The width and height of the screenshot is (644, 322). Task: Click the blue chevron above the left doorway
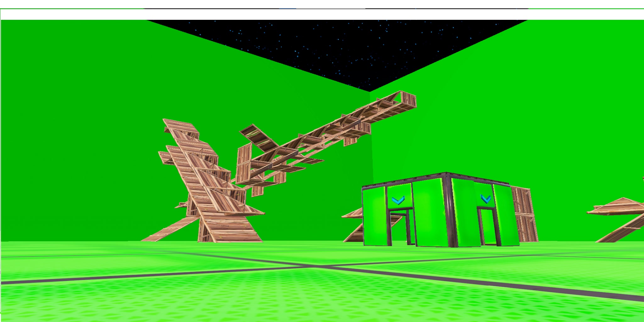pos(398,200)
